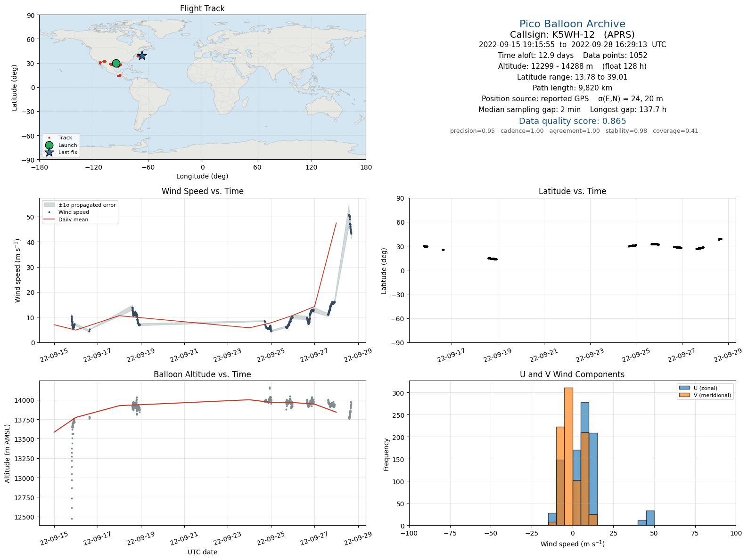Click the blue Last fix star on the map

(x=142, y=56)
